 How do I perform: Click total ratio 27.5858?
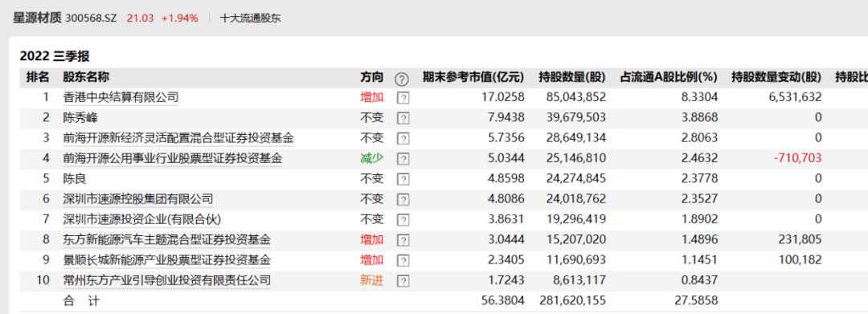[x=696, y=300]
